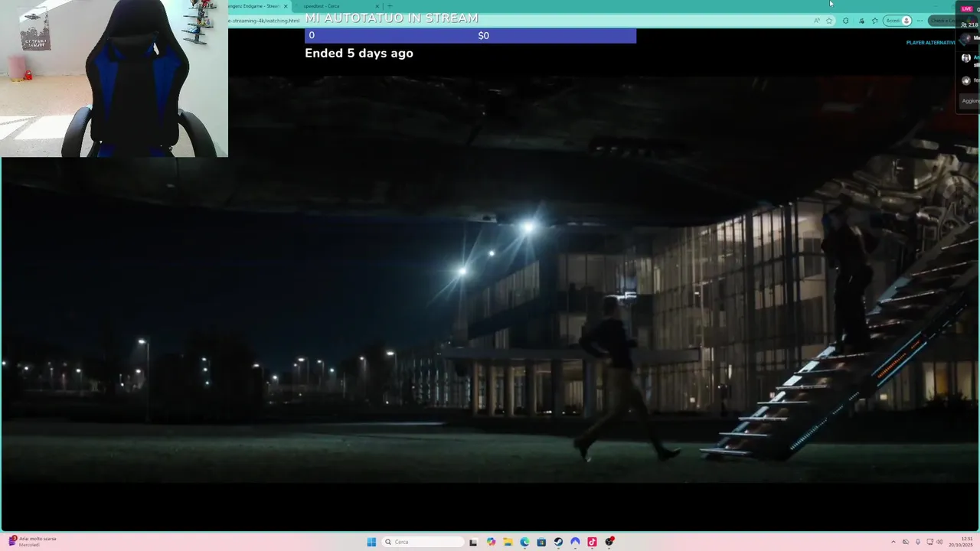The width and height of the screenshot is (980, 551).
Task: Click the 218 viewers count
Action: [x=970, y=25]
